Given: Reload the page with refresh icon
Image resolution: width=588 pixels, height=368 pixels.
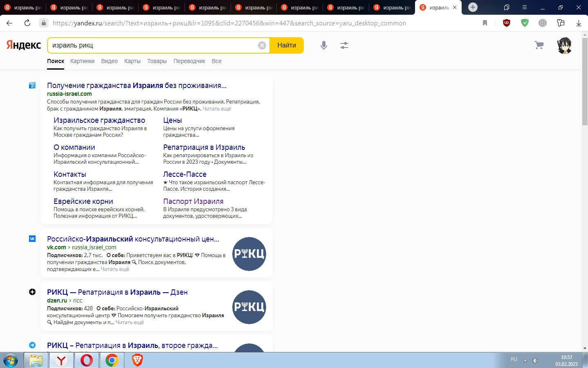Looking at the screenshot, I should [27, 23].
